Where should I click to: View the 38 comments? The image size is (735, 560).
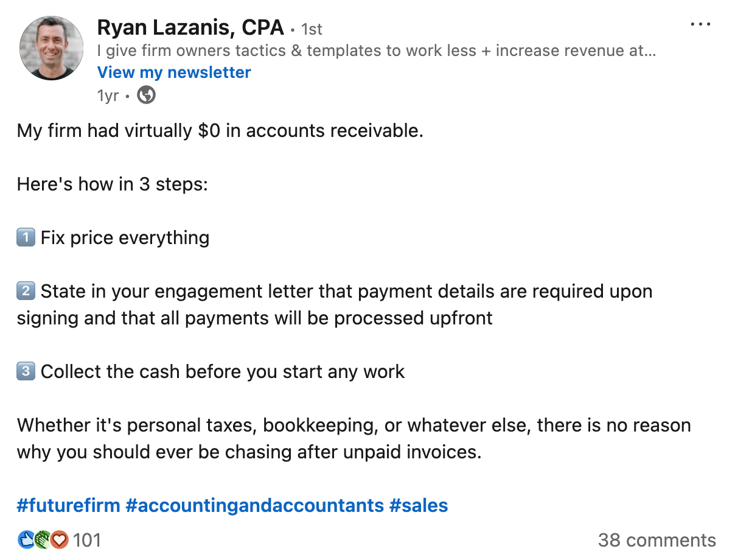tap(657, 540)
